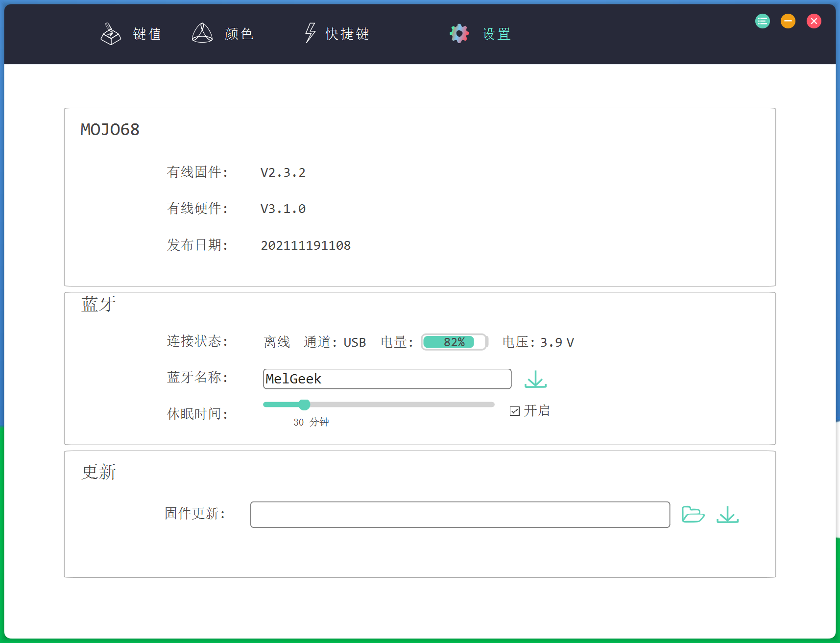
Task: Minimize the window with orange button
Action: (x=788, y=21)
